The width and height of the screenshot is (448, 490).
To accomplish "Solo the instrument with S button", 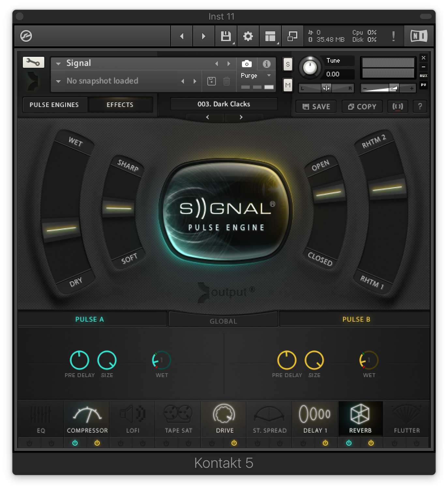I will pyautogui.click(x=288, y=64).
